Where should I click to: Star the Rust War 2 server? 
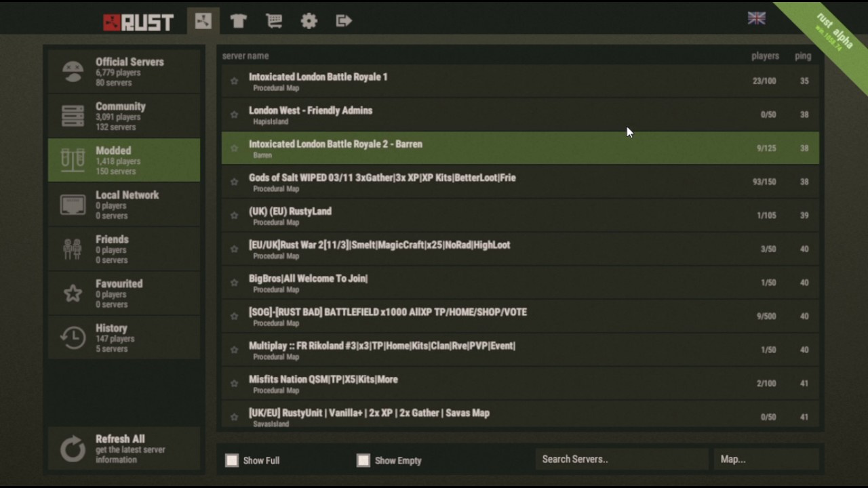point(234,249)
